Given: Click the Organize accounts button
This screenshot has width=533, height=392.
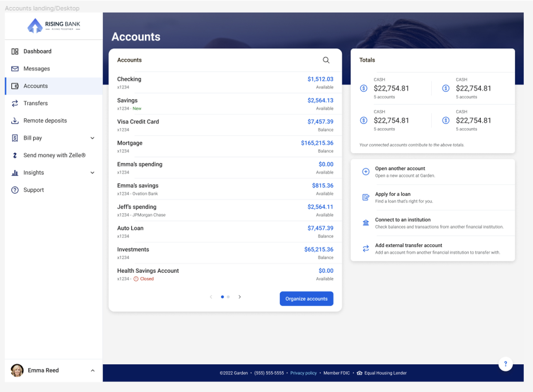Looking at the screenshot, I should click(306, 299).
